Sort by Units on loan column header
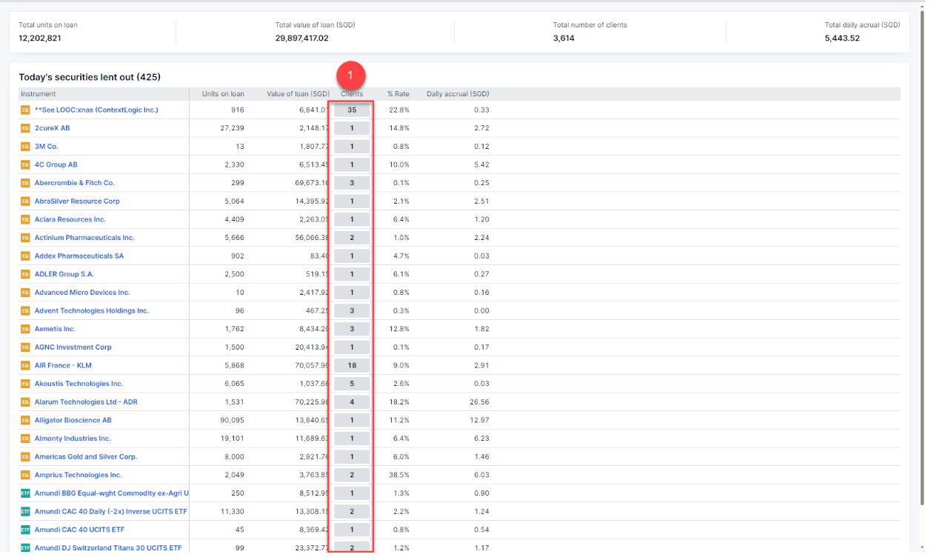The height and width of the screenshot is (560, 931). click(223, 94)
